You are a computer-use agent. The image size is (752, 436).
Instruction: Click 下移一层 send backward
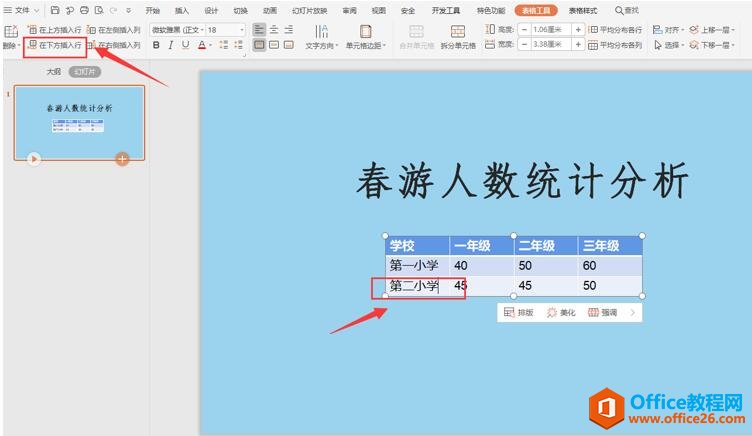[x=712, y=45]
